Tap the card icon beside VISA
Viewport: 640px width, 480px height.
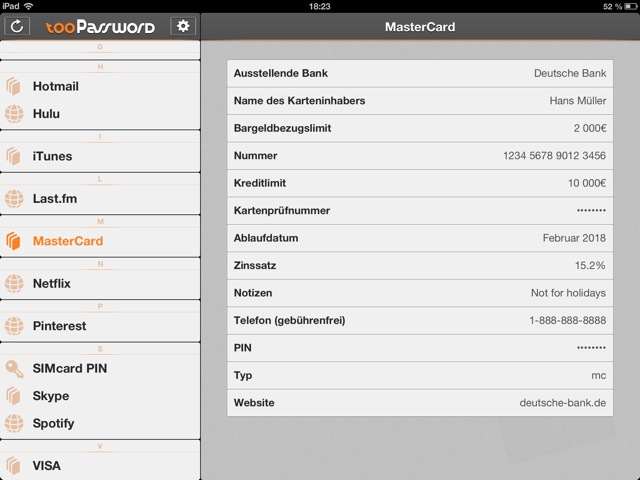pos(13,465)
